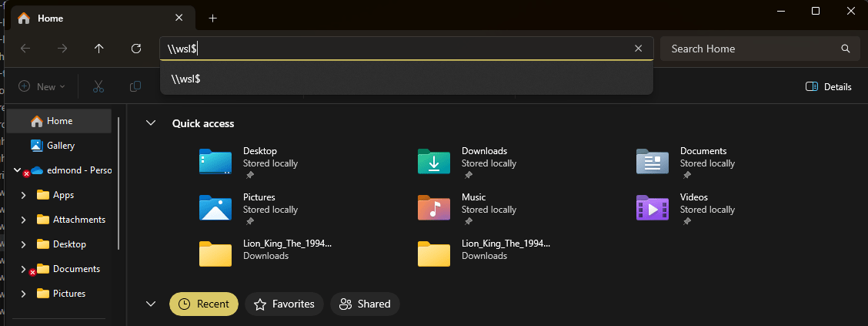The image size is (868, 326).
Task: Minimize the File Explorer window
Action: 781,11
